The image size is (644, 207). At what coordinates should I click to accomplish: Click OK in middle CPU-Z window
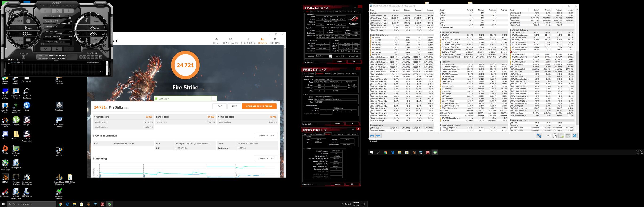(352, 123)
